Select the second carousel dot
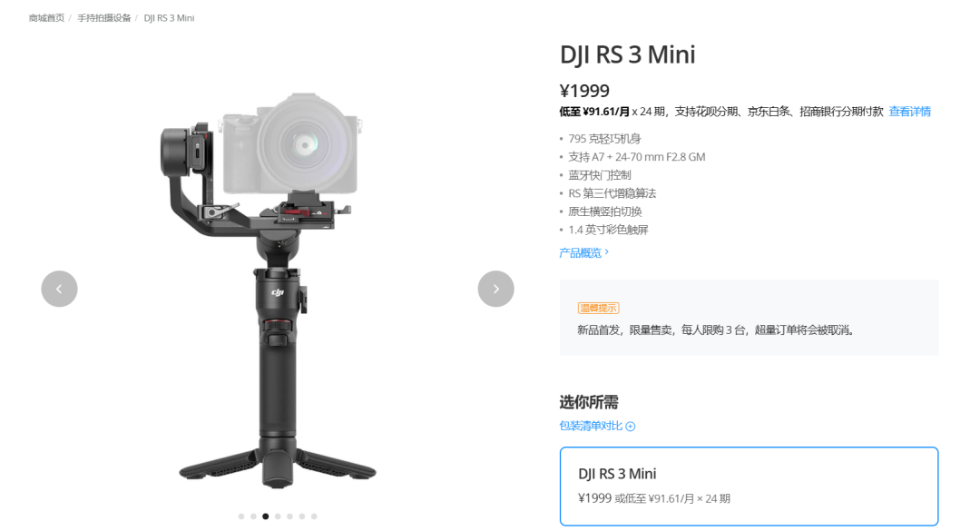980x531 pixels. 253,516
